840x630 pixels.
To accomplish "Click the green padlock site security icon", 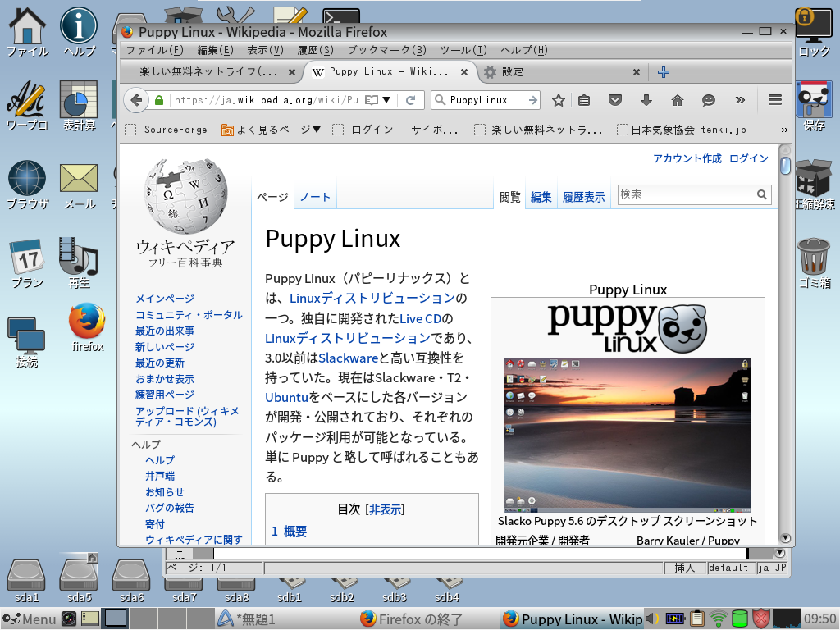I will pos(158,100).
